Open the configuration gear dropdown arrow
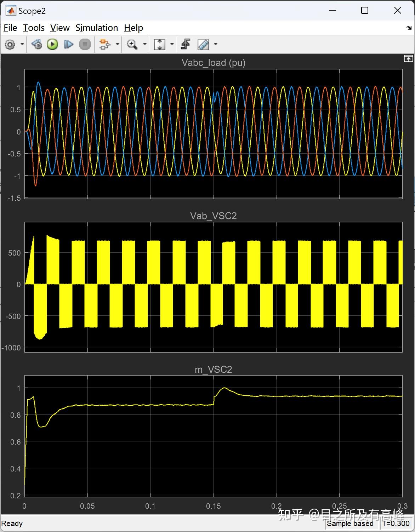415x532 pixels. coord(21,44)
